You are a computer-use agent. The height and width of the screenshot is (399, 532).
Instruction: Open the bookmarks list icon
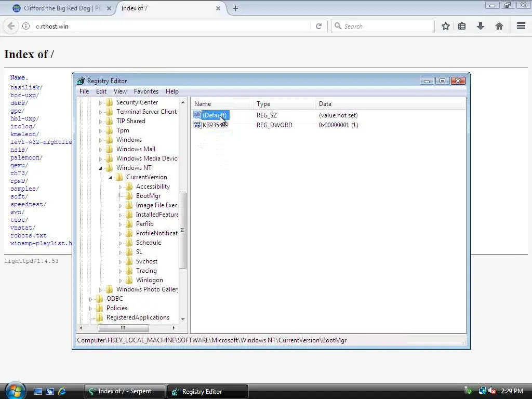[462, 26]
